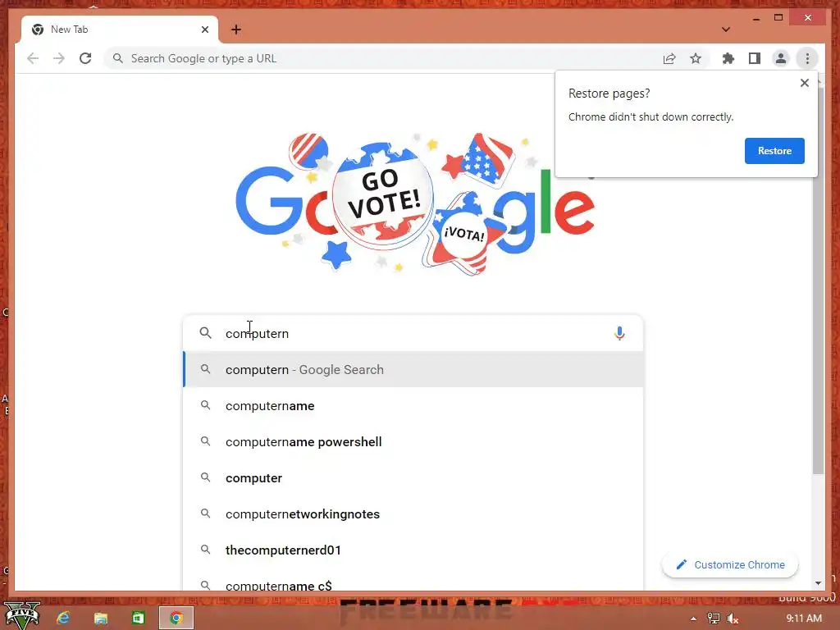Pick the 'computernetworkingnotes' suggestion

pyautogui.click(x=413, y=514)
